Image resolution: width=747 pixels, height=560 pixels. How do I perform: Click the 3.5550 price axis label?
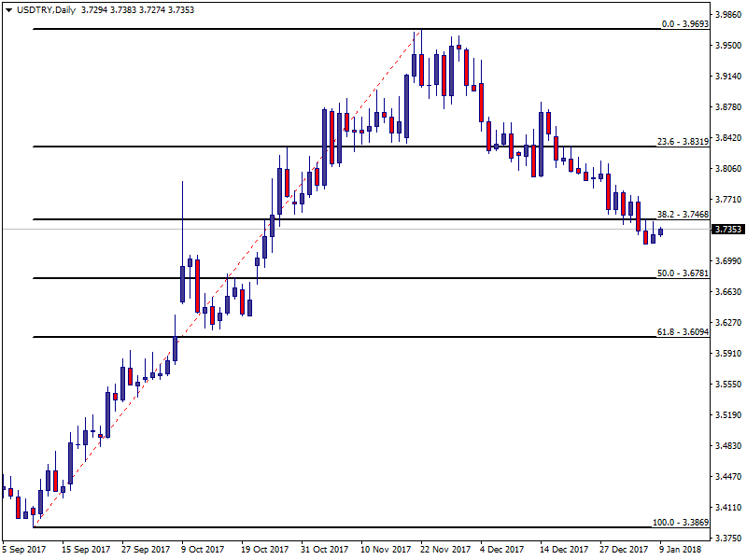tap(727, 384)
